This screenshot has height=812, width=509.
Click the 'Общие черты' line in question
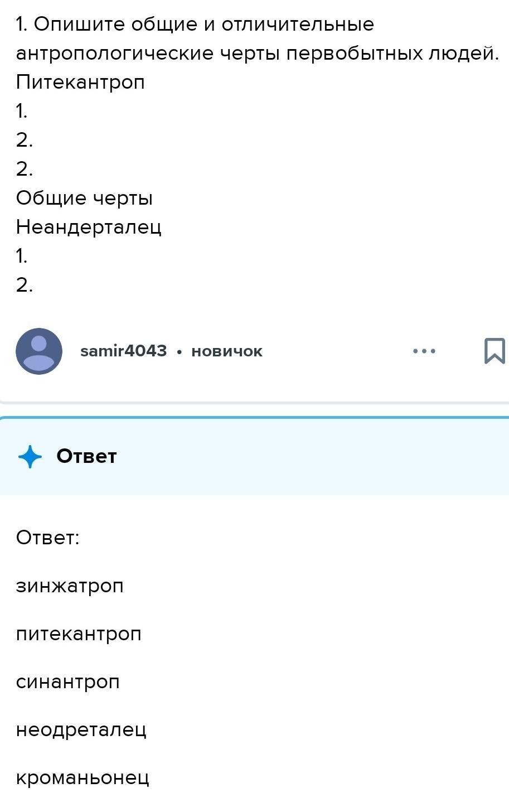(x=84, y=198)
